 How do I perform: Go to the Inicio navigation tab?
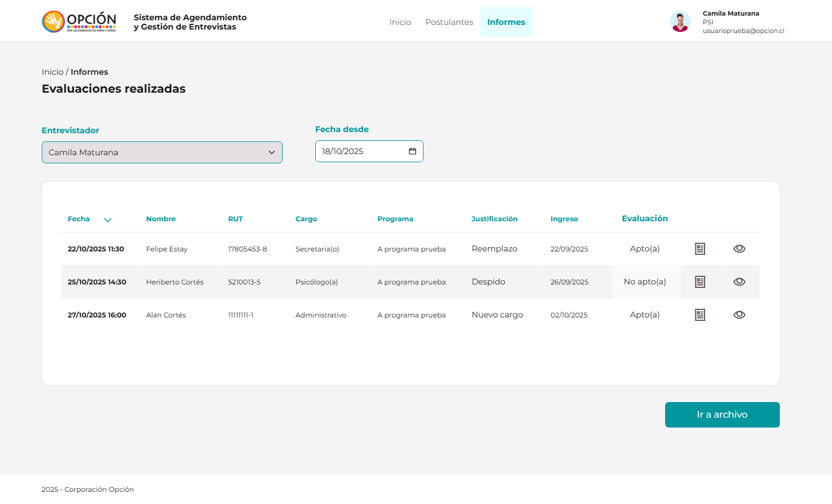[400, 22]
